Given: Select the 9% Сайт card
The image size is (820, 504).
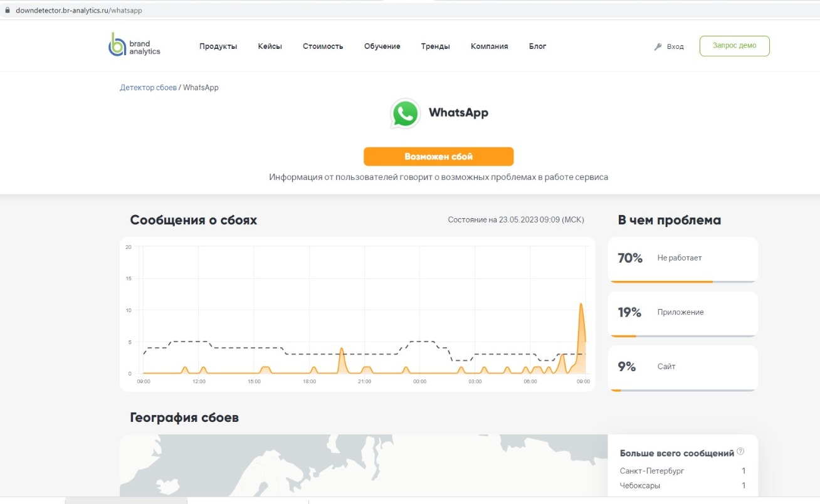Looking at the screenshot, I should 683,369.
